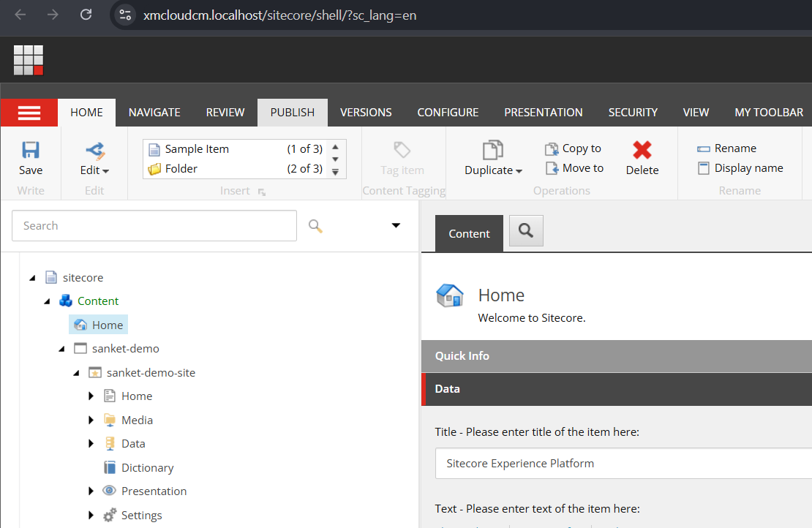Save the current item
Screen dimensions: 812x528
point(30,159)
